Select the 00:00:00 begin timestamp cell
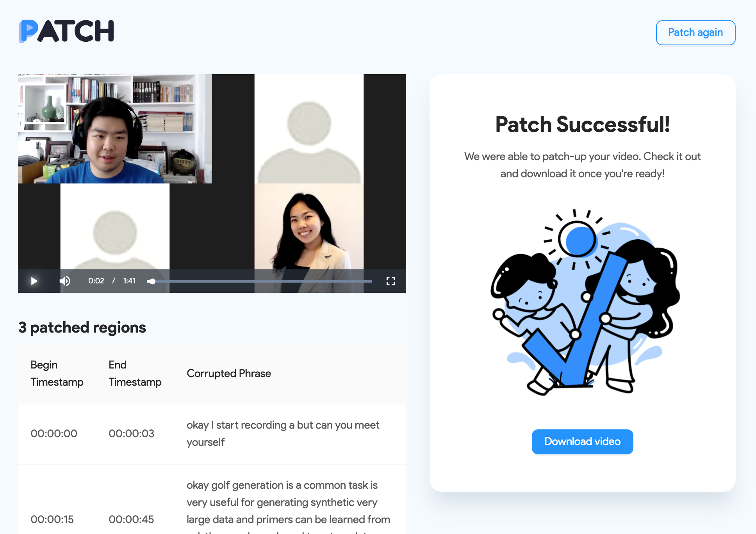Image resolution: width=756 pixels, height=534 pixels. (x=54, y=434)
